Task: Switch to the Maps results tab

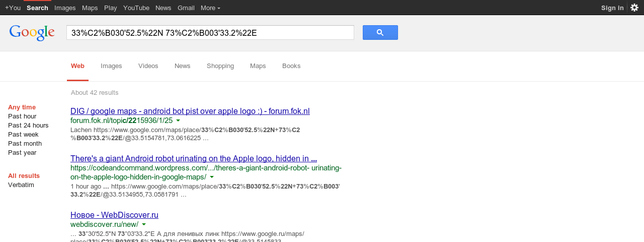Action: click(258, 66)
